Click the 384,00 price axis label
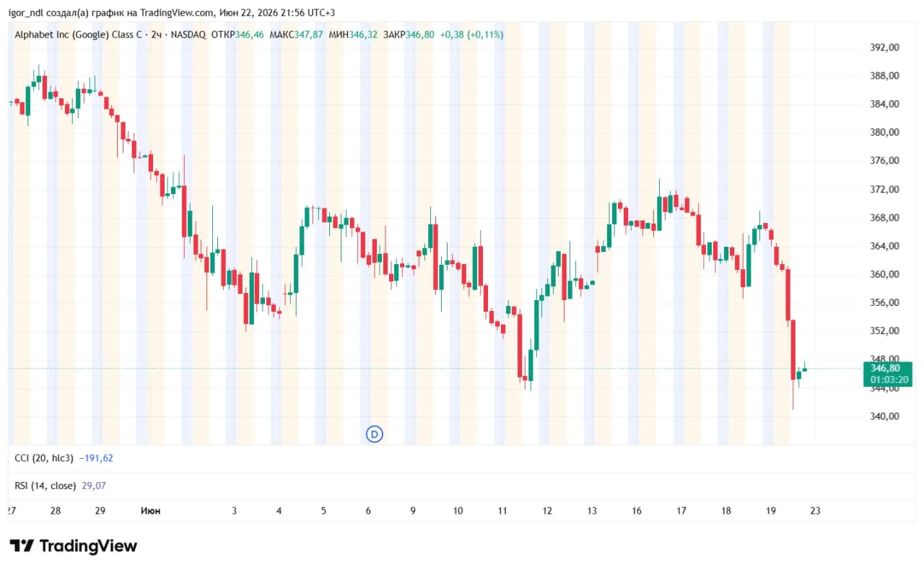924x570 pixels. pos(884,104)
